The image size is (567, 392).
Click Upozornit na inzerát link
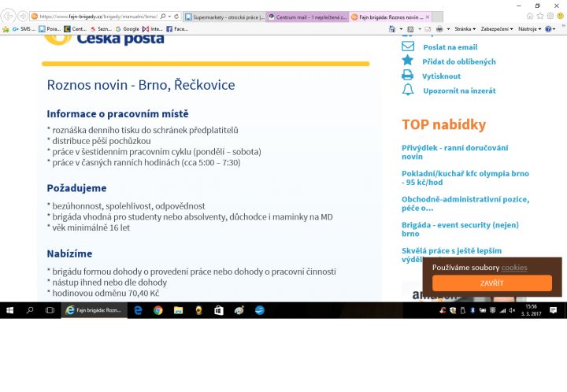459,91
